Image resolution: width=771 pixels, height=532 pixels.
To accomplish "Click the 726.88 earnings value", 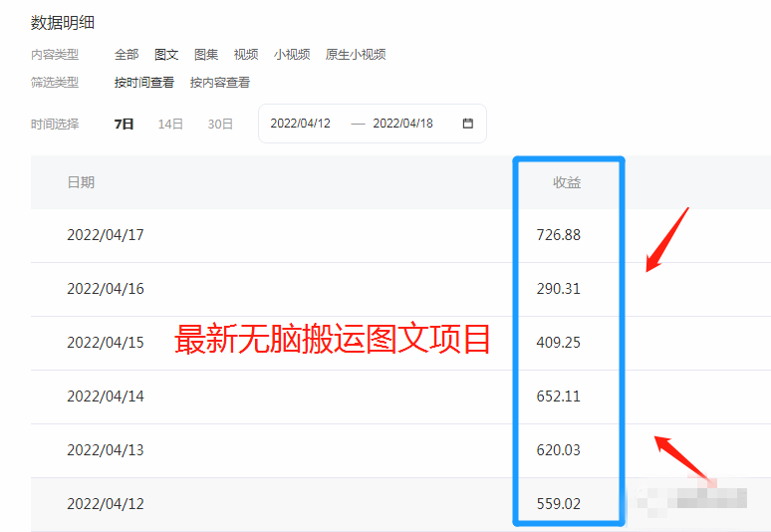I will tap(559, 235).
